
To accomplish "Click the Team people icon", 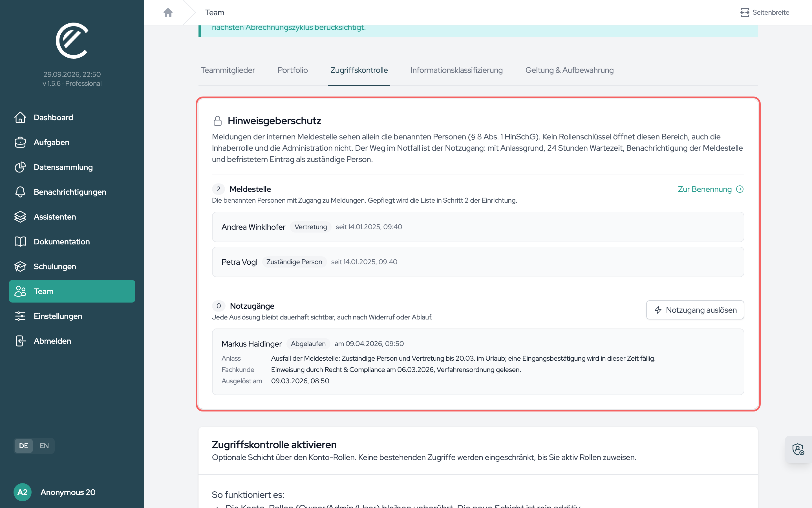I will point(20,291).
